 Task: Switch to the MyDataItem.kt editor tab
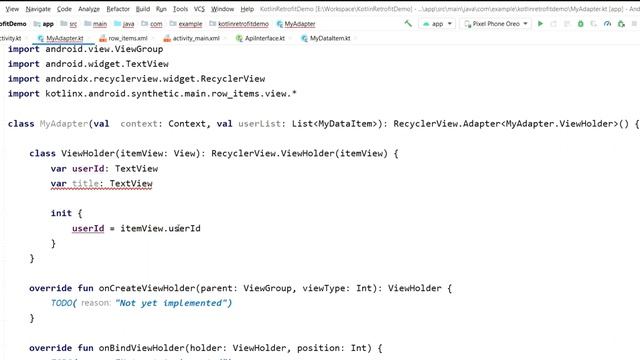[330, 38]
